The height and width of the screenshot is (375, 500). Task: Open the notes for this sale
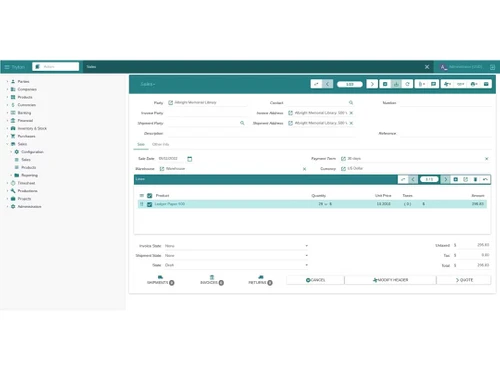click(433, 84)
